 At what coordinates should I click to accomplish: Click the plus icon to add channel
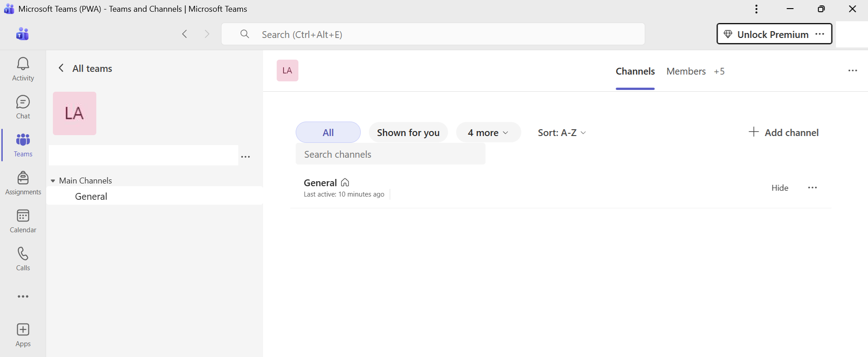point(753,132)
